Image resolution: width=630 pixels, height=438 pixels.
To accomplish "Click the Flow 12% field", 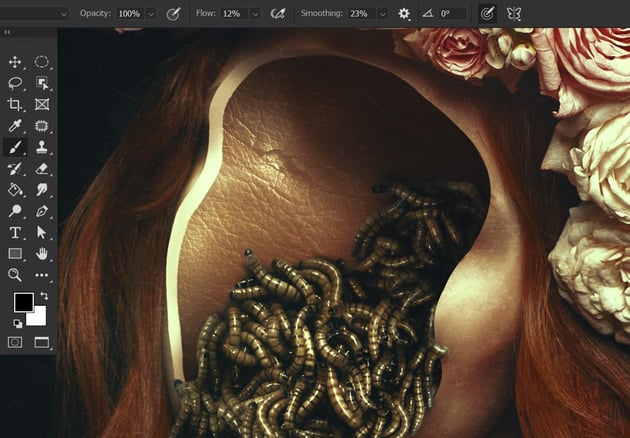I will click(235, 14).
